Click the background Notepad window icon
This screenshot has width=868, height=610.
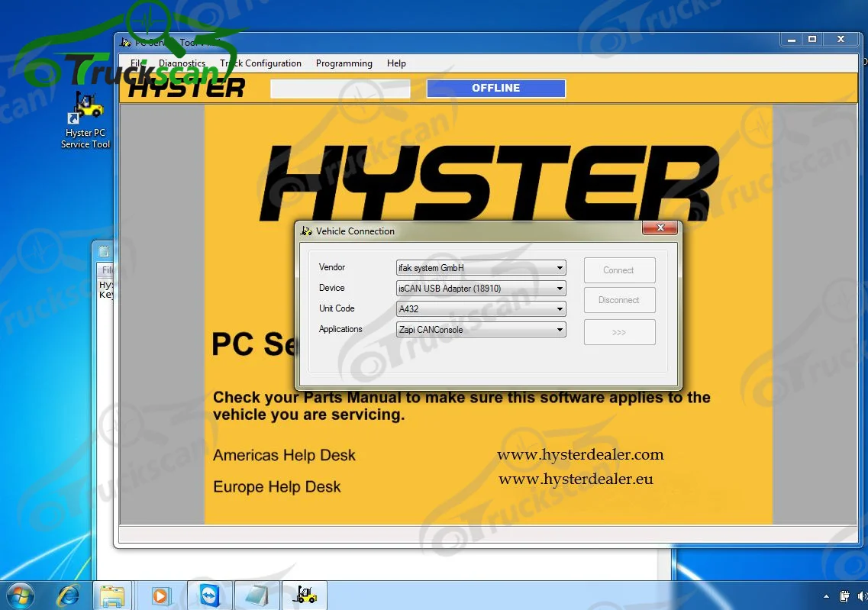[x=104, y=251]
